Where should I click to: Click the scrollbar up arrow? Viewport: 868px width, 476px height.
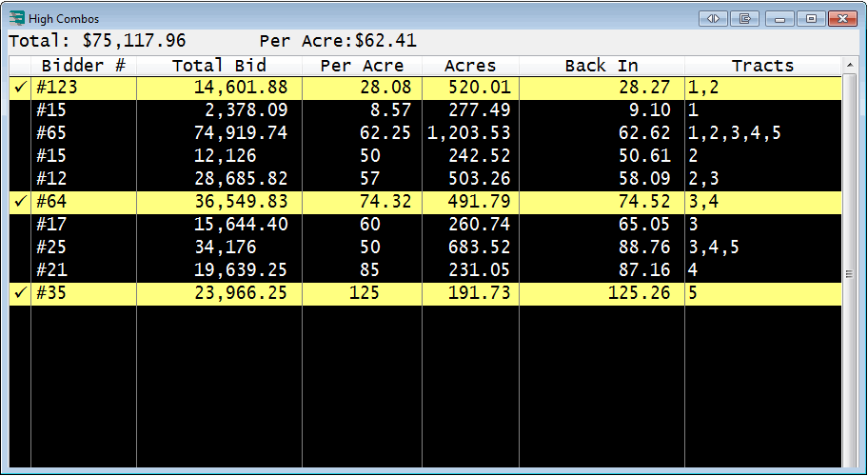coord(850,66)
